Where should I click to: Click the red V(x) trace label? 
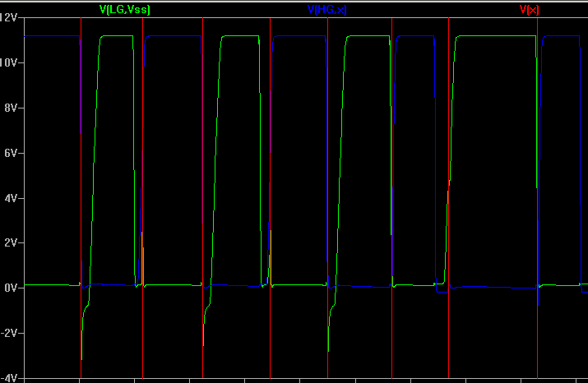(x=529, y=10)
